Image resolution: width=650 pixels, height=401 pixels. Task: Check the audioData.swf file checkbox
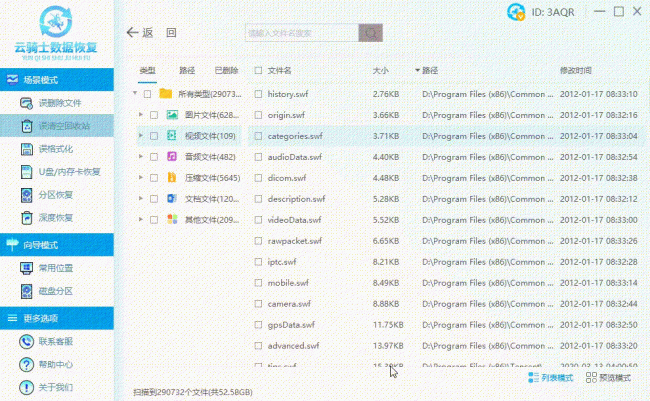[x=258, y=157]
